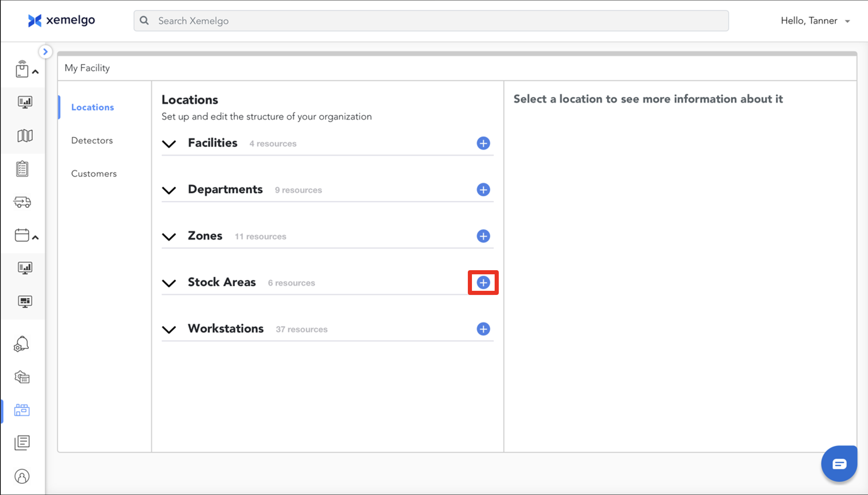Click the map icon in sidebar
The image size is (868, 495).
coord(25,136)
